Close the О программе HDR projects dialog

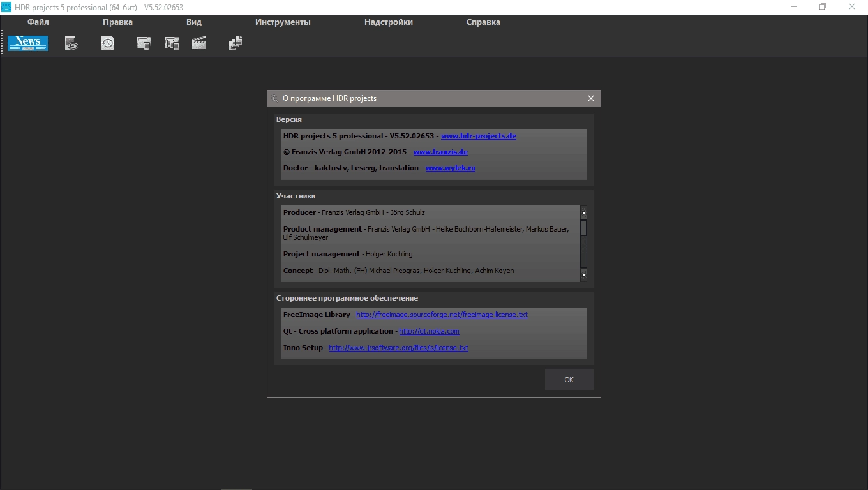click(x=591, y=98)
